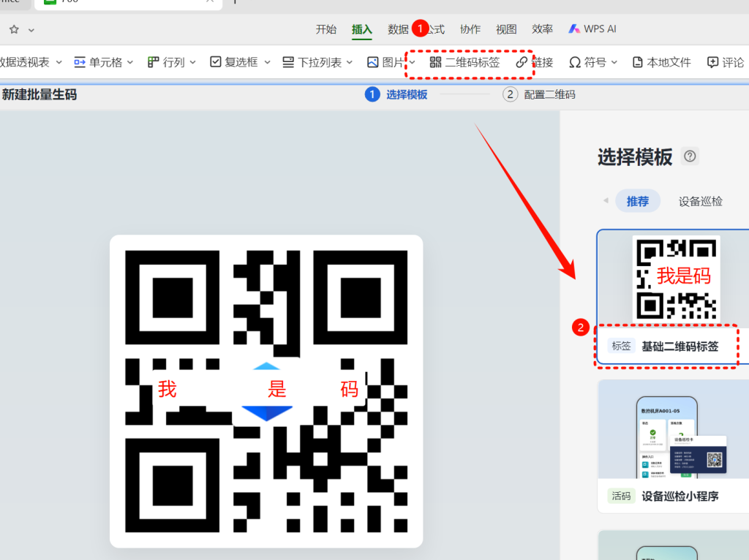This screenshot has height=560, width=749.
Task: Open the 符号 symbol tool
Action: click(587, 62)
